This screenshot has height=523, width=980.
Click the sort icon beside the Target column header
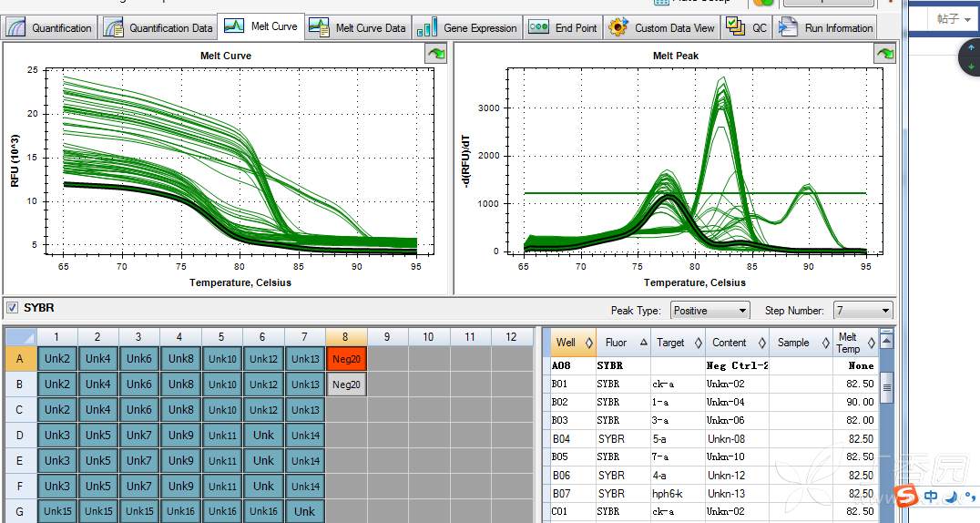coord(698,344)
